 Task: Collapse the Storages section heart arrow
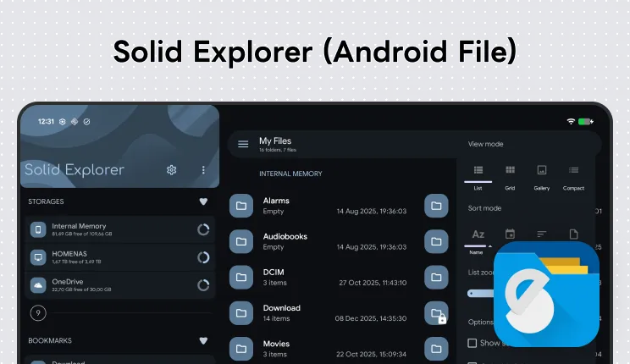[x=203, y=201]
